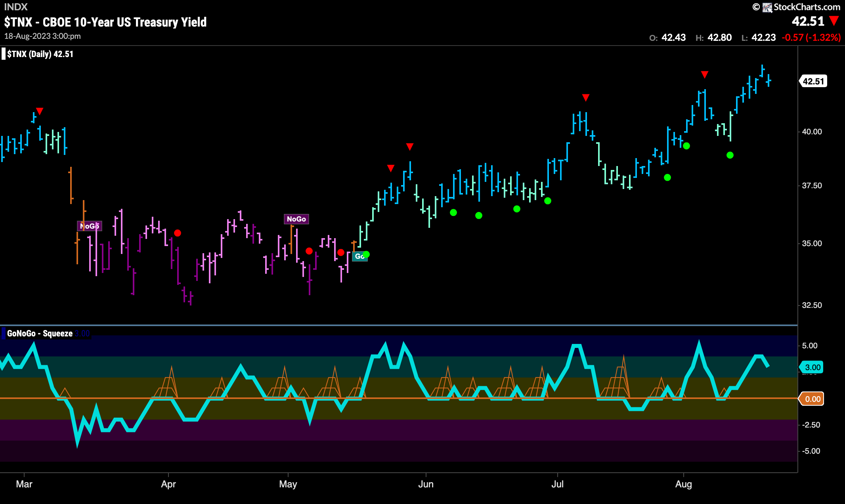Click the INDX label at top left
This screenshot has height=504, width=845.
pos(16,7)
